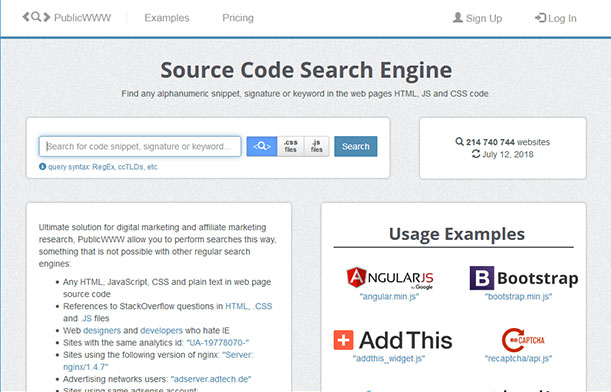The image size is (611, 392).
Task: Click the blue Search button
Action: [x=356, y=147]
